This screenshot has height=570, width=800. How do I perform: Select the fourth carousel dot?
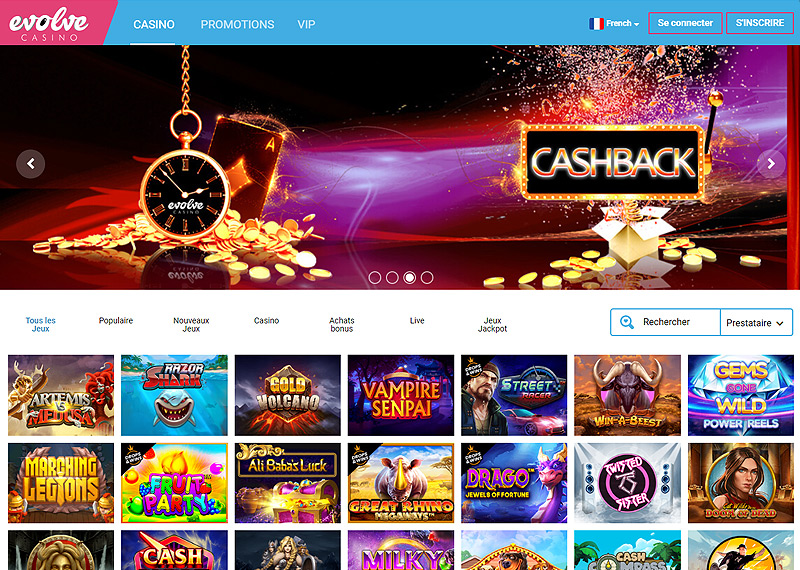[x=427, y=277]
